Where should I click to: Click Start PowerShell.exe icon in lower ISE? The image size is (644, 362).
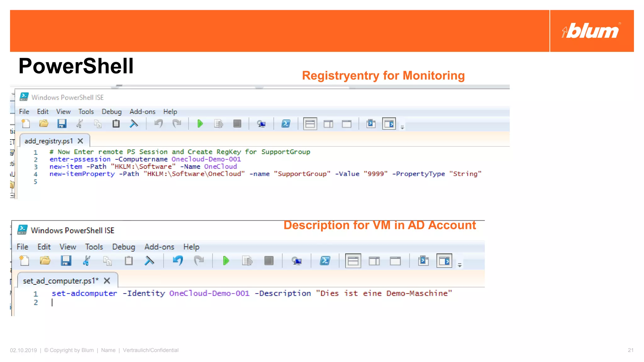coord(325,261)
